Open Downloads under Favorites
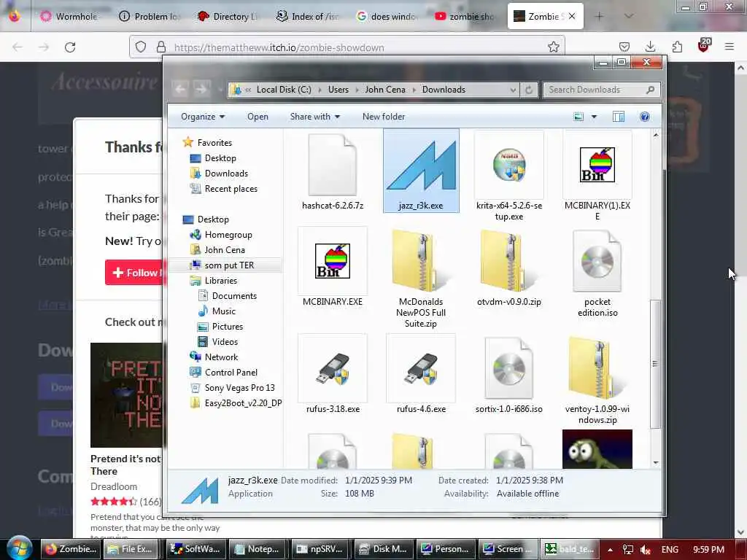747x560 pixels. coord(226,174)
